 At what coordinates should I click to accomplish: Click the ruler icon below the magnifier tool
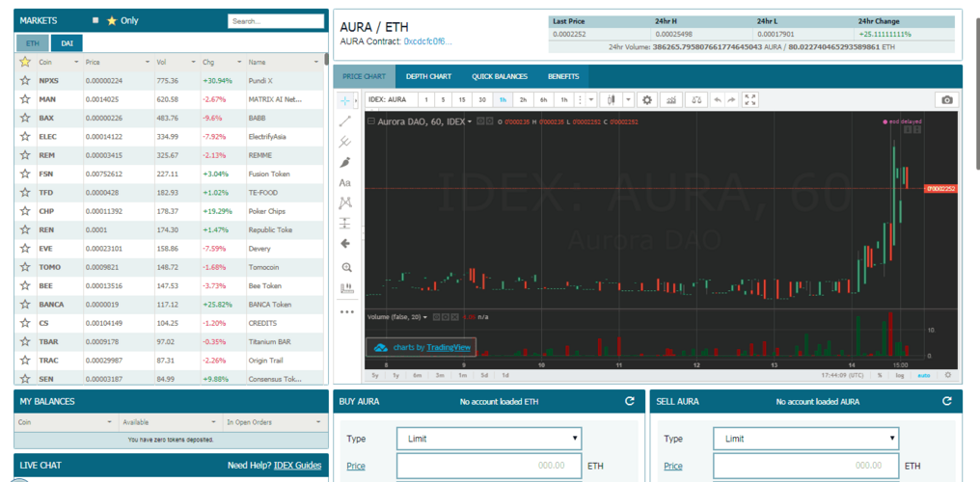click(x=346, y=288)
